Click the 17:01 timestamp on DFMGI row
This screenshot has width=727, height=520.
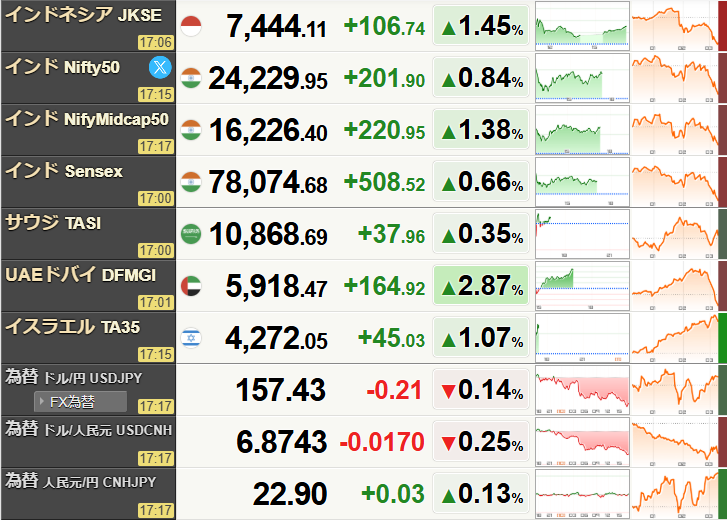pos(156,303)
